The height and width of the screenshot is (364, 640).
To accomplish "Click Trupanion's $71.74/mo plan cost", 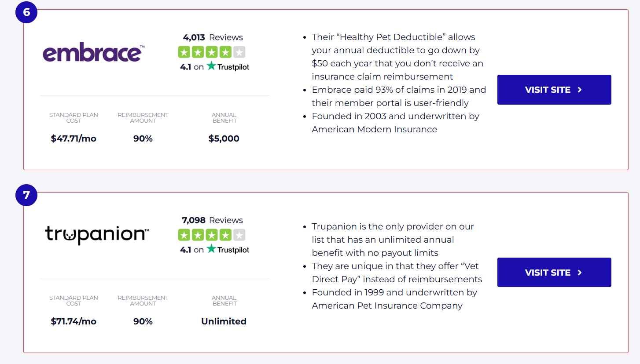I will [74, 321].
